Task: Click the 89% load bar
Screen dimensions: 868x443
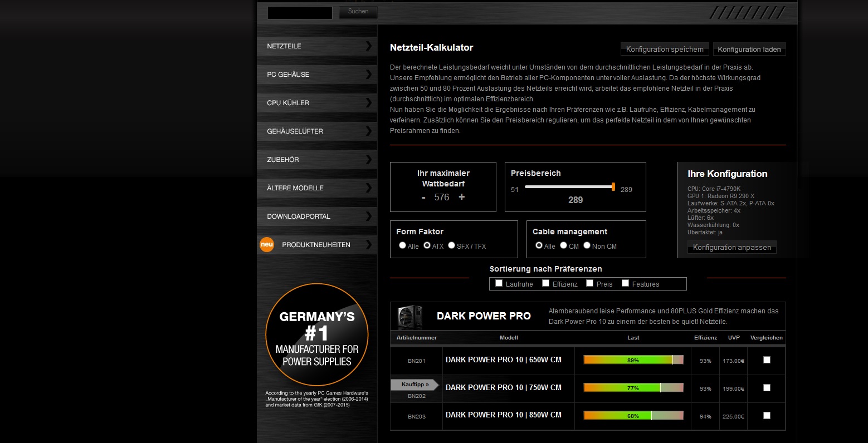Action: 633,360
